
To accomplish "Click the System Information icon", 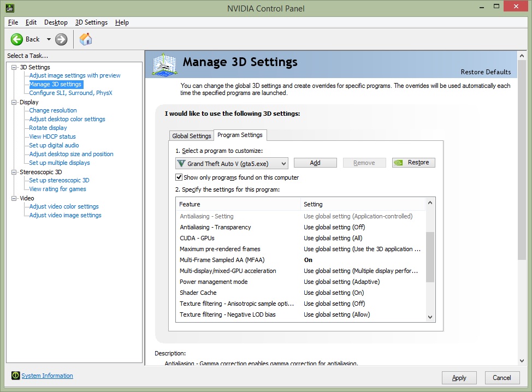I will (16, 376).
